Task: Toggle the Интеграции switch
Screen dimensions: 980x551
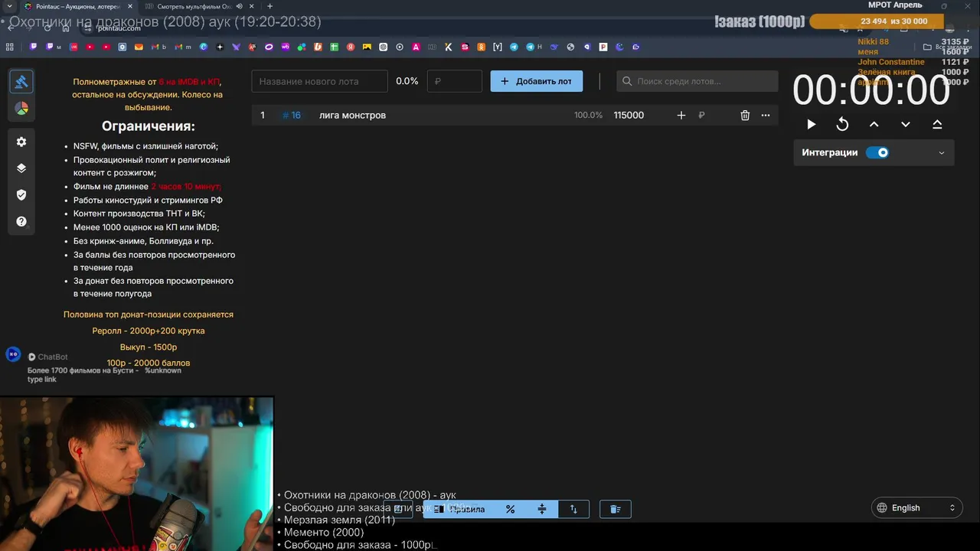Action: pyautogui.click(x=877, y=152)
